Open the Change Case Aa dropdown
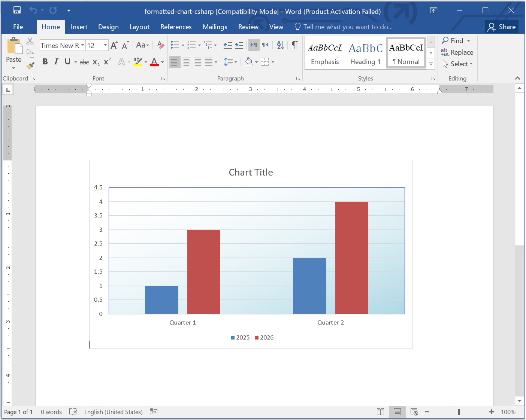526x420 pixels. pyautogui.click(x=142, y=45)
